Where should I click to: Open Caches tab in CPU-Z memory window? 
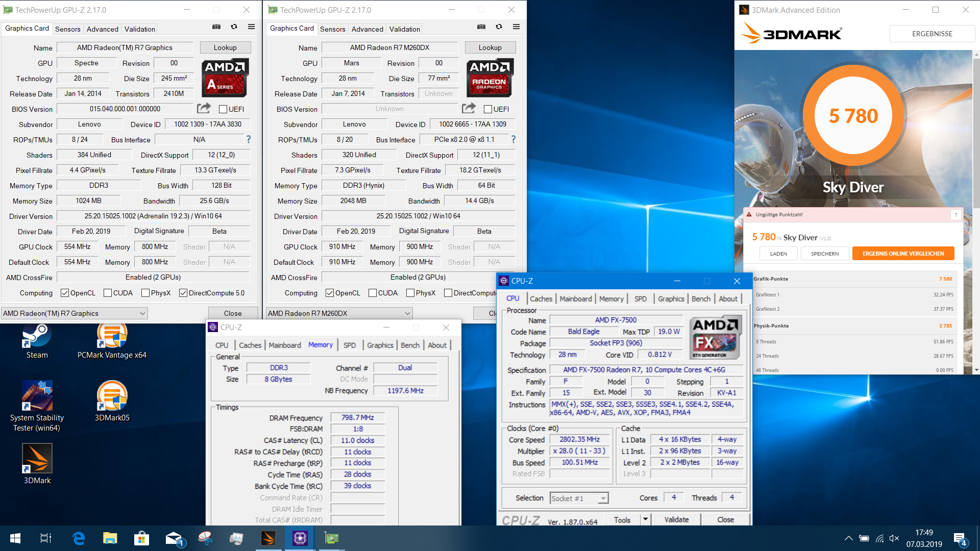250,345
